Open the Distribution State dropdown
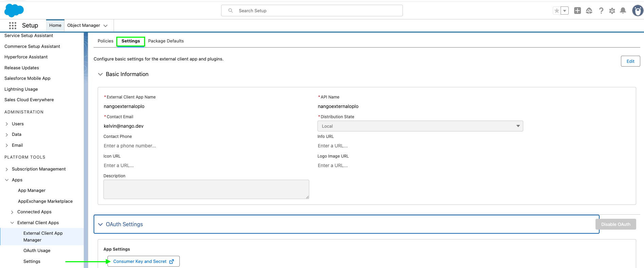644x268 pixels. click(420, 126)
